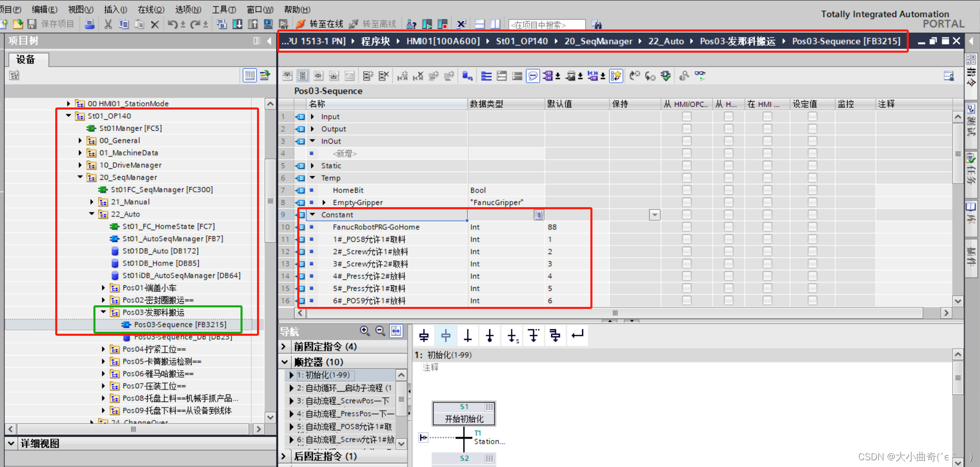Expand the 前固定指令 (4) section

pos(284,346)
